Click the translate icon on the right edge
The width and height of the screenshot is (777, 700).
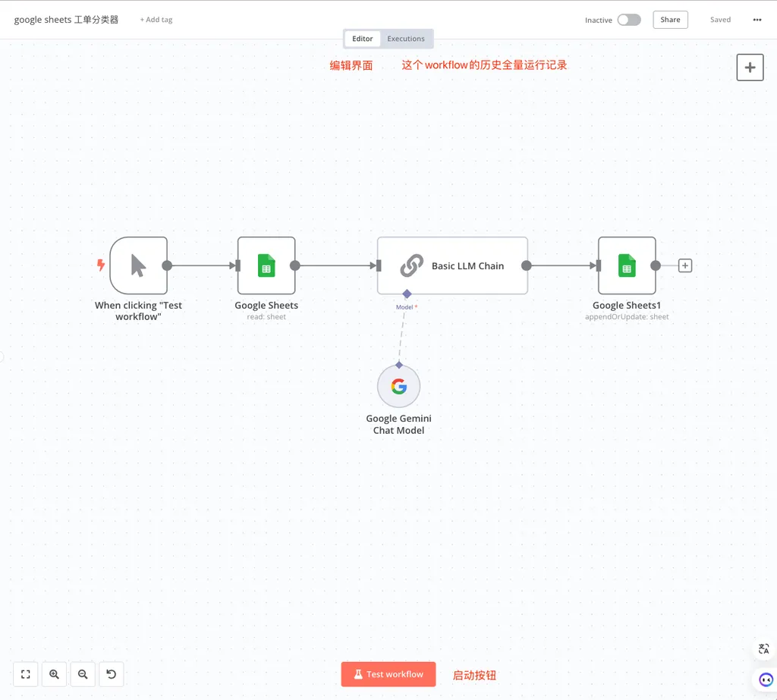tap(764, 649)
